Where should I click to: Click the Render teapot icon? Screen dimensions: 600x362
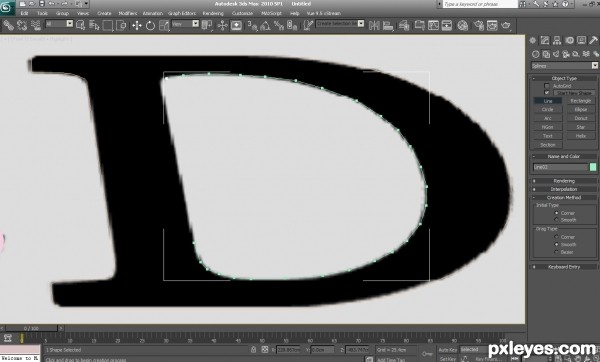[x=506, y=25]
